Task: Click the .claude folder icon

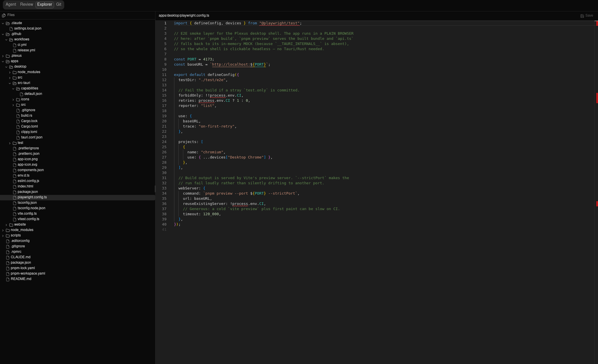Action: (x=8, y=23)
